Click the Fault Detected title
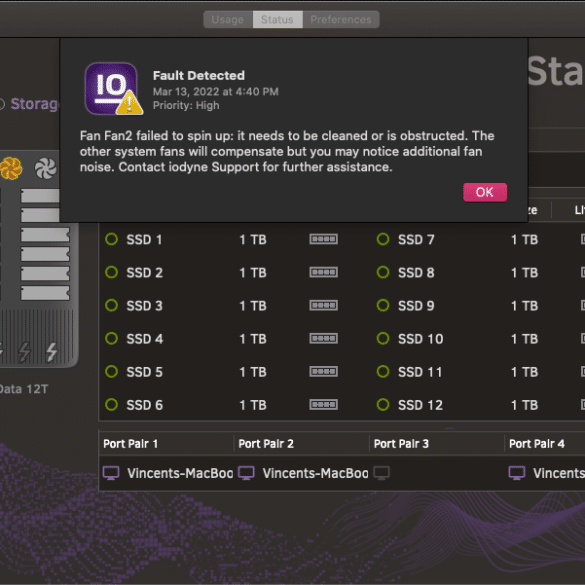 click(x=199, y=76)
